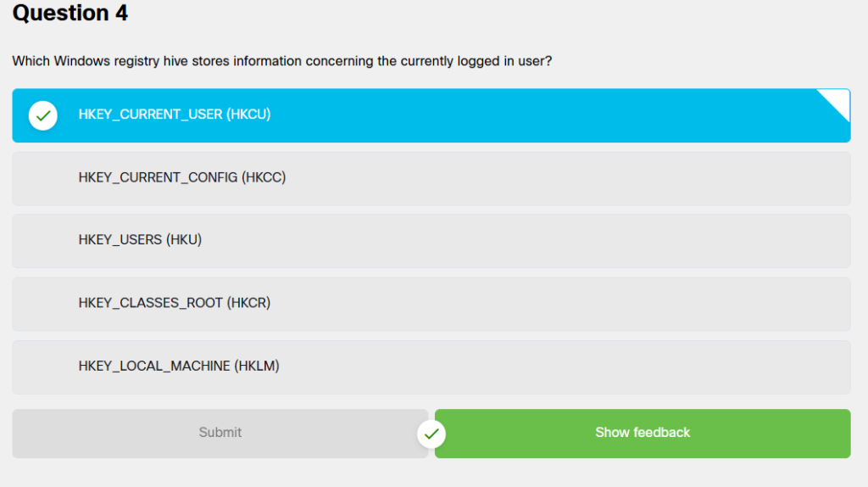Click the Question 4 heading

pos(70,14)
